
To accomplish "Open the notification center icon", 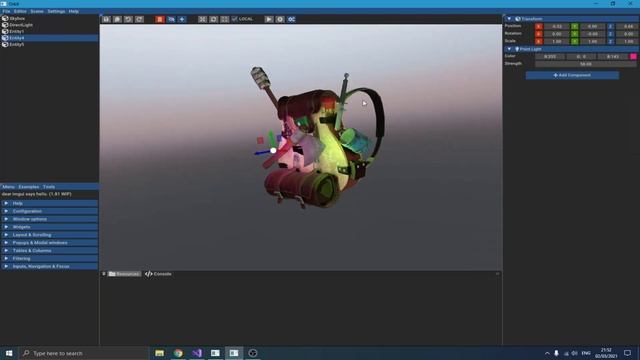I will [x=627, y=353].
